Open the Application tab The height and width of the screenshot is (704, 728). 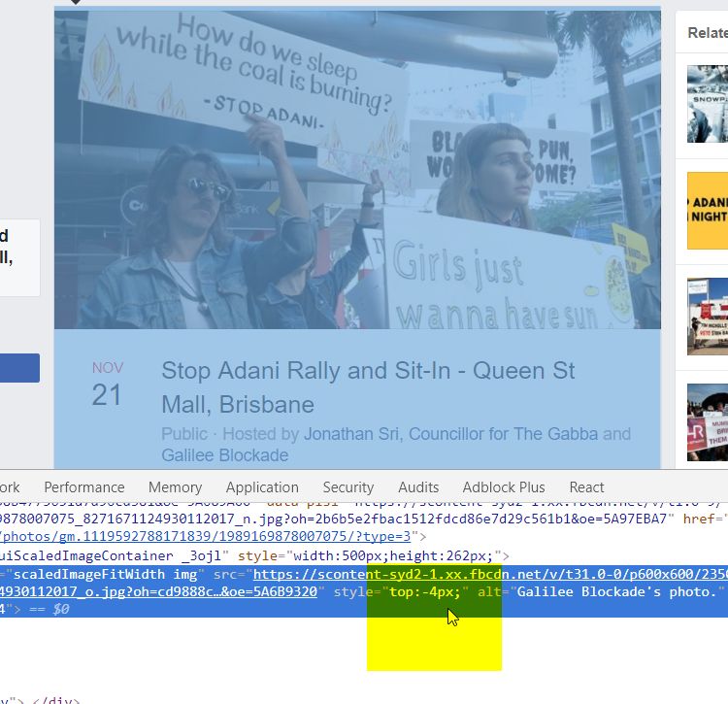click(262, 487)
